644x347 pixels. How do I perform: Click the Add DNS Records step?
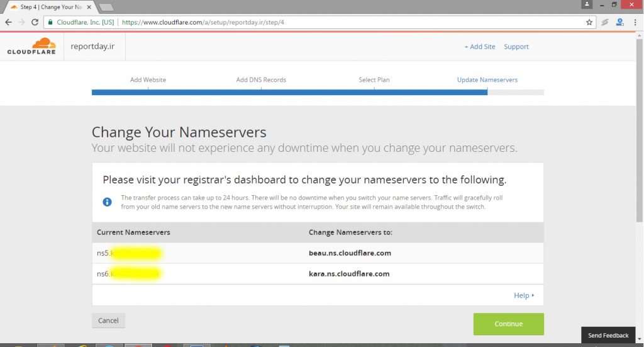pyautogui.click(x=261, y=80)
